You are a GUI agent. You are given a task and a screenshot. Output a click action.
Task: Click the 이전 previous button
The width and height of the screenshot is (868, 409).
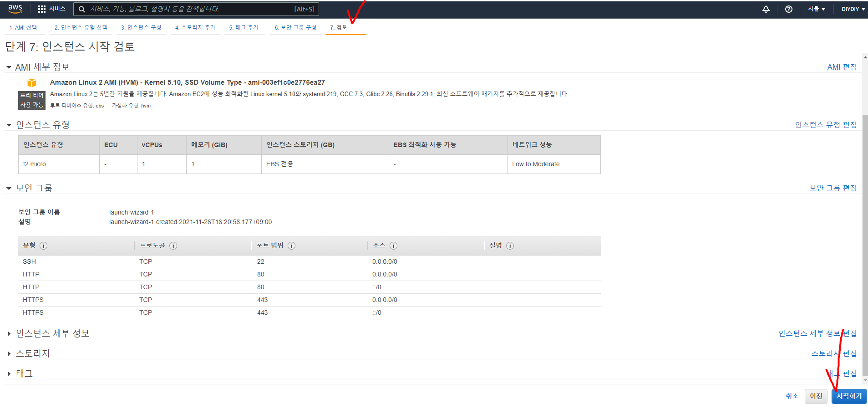[x=816, y=396]
